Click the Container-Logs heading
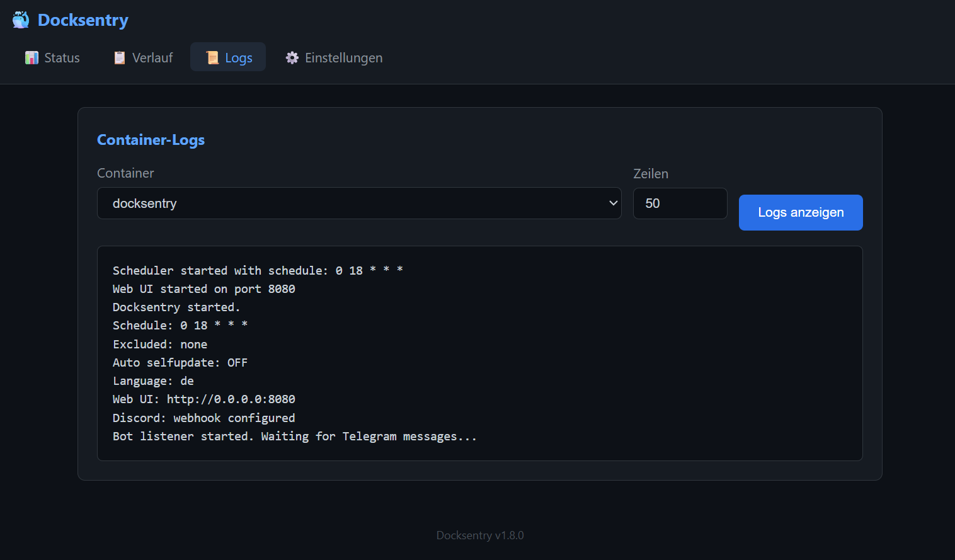Image resolution: width=955 pixels, height=560 pixels. pyautogui.click(x=151, y=140)
